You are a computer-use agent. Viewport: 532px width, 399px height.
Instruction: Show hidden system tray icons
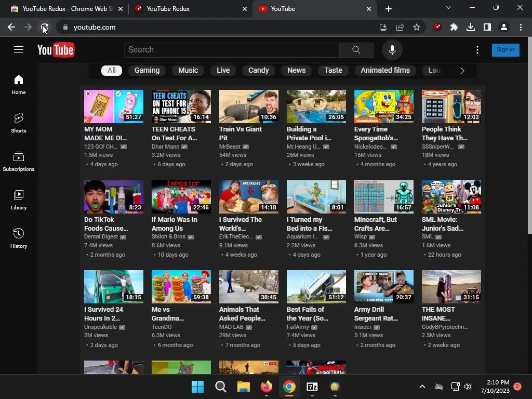[x=422, y=387]
